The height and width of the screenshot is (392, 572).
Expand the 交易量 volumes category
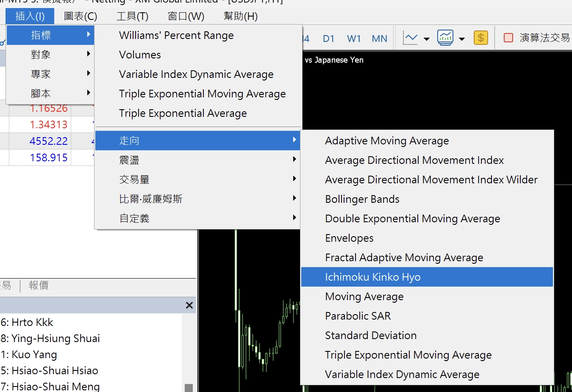point(198,179)
